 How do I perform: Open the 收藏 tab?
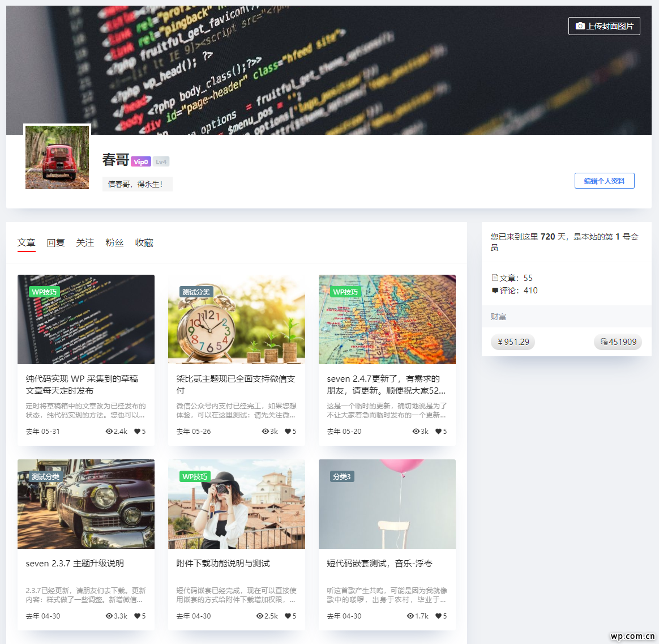144,242
